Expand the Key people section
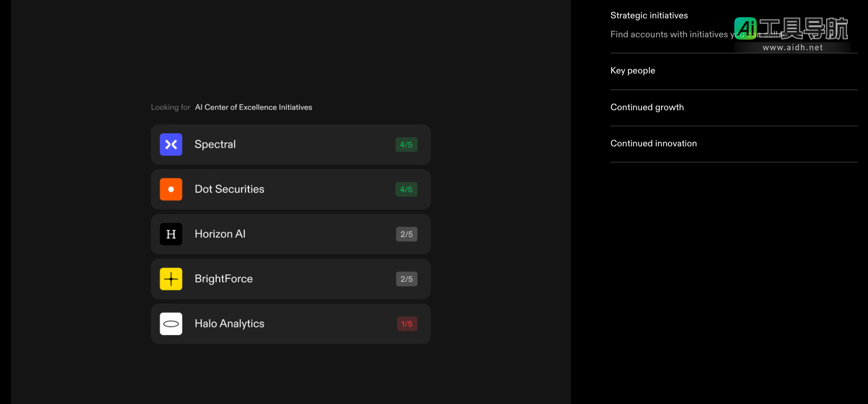 (633, 71)
